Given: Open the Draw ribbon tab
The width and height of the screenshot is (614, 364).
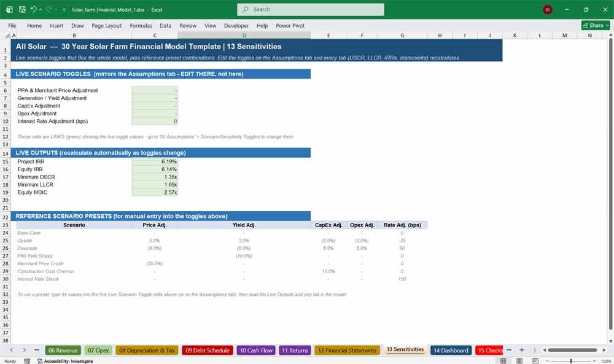Looking at the screenshot, I should coord(77,25).
